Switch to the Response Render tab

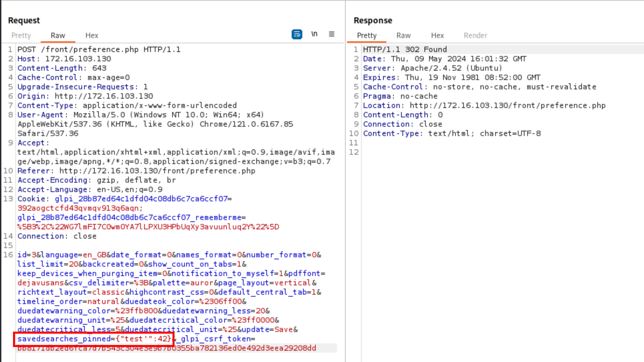coord(475,35)
